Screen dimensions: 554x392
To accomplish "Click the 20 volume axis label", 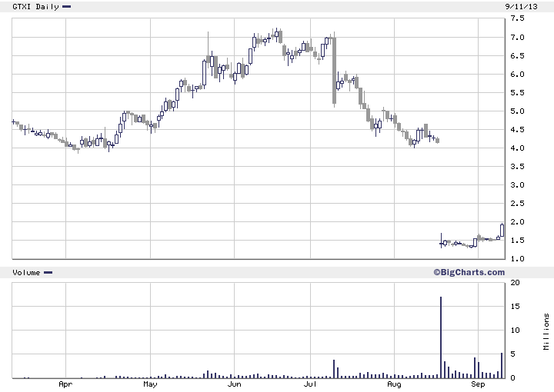I will (x=515, y=283).
